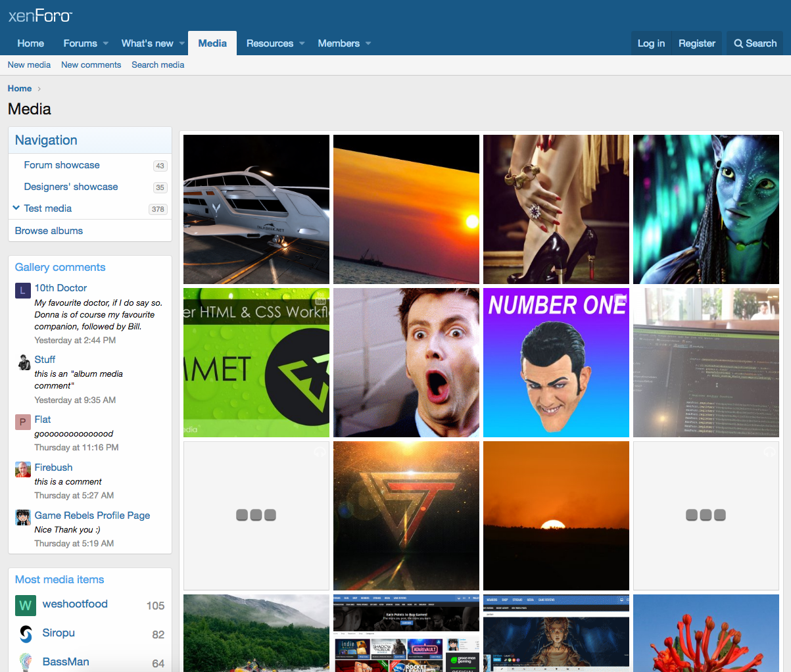The width and height of the screenshot is (791, 672).
Task: Click the 10th Doctor commenter avatar
Action: click(x=23, y=290)
